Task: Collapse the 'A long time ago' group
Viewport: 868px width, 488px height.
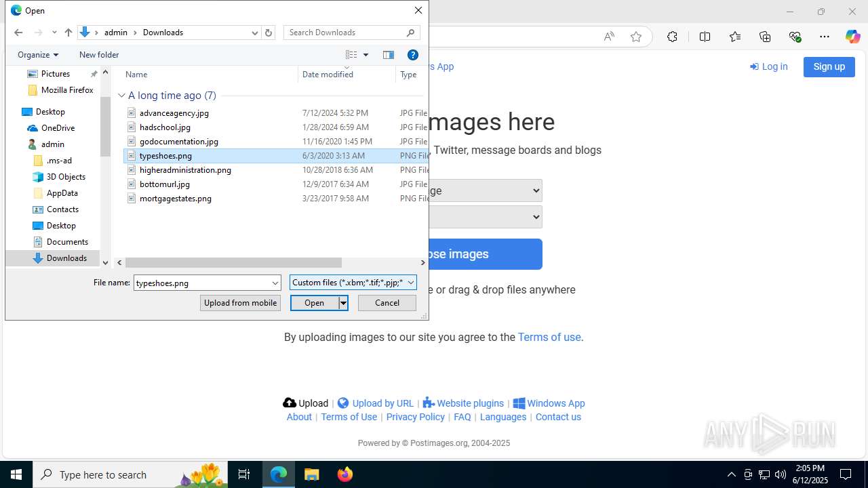Action: point(121,96)
